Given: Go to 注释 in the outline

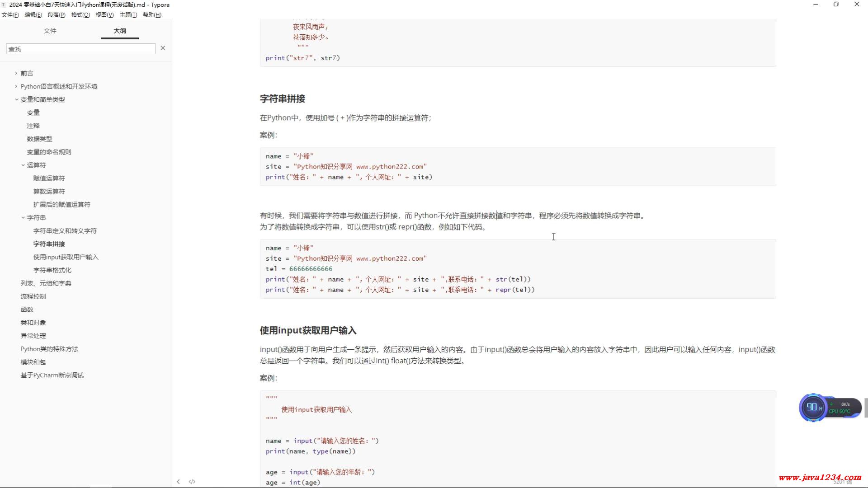Looking at the screenshot, I should (33, 126).
